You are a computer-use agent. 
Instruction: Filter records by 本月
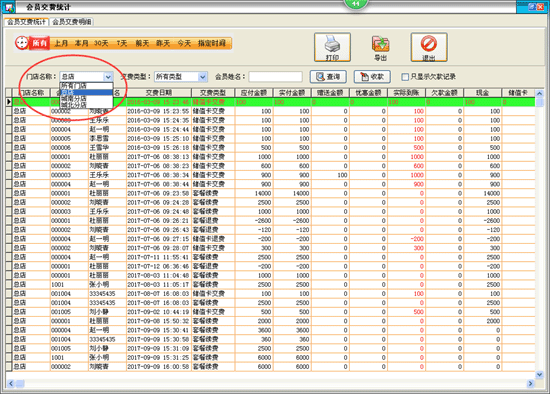81,43
